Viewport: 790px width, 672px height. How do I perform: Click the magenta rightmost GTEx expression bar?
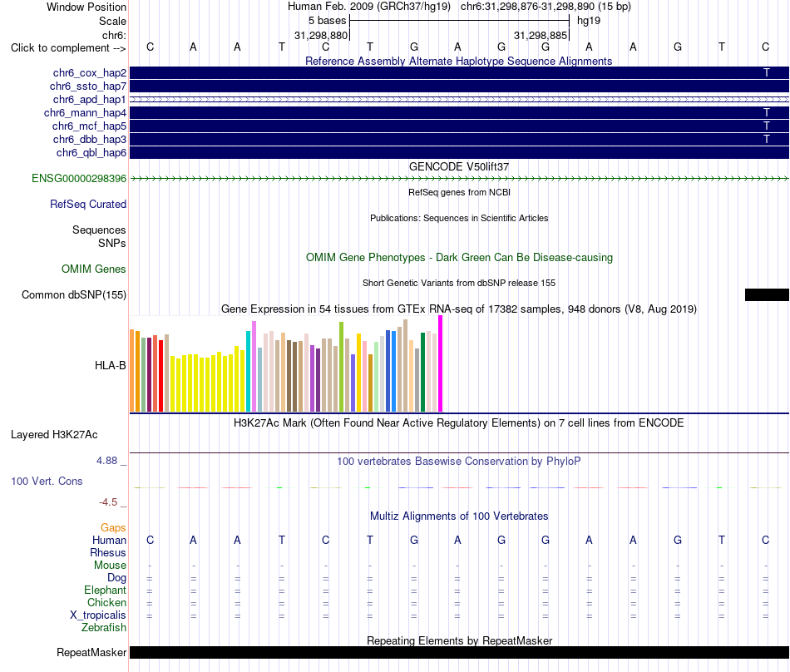[441, 363]
